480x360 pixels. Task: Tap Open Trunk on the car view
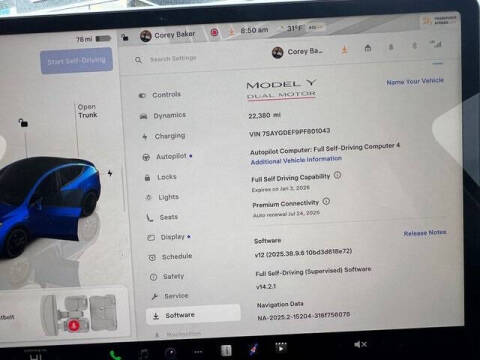pos(87,111)
